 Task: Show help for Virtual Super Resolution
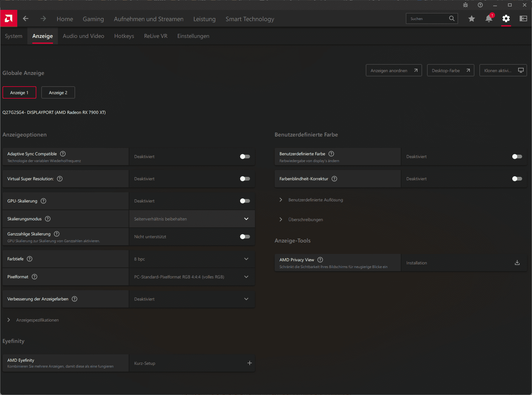[60, 179]
